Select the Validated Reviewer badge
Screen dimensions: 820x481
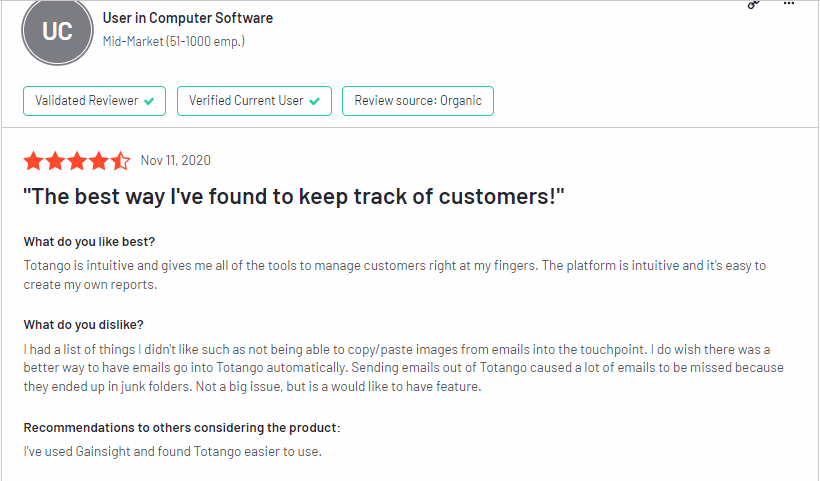(94, 101)
